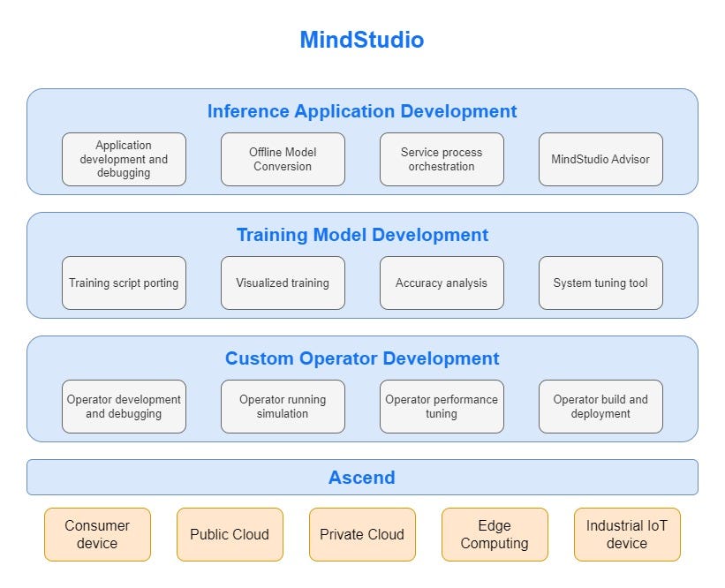
Task: Select the Offline Model Conversion box
Action: [283, 160]
